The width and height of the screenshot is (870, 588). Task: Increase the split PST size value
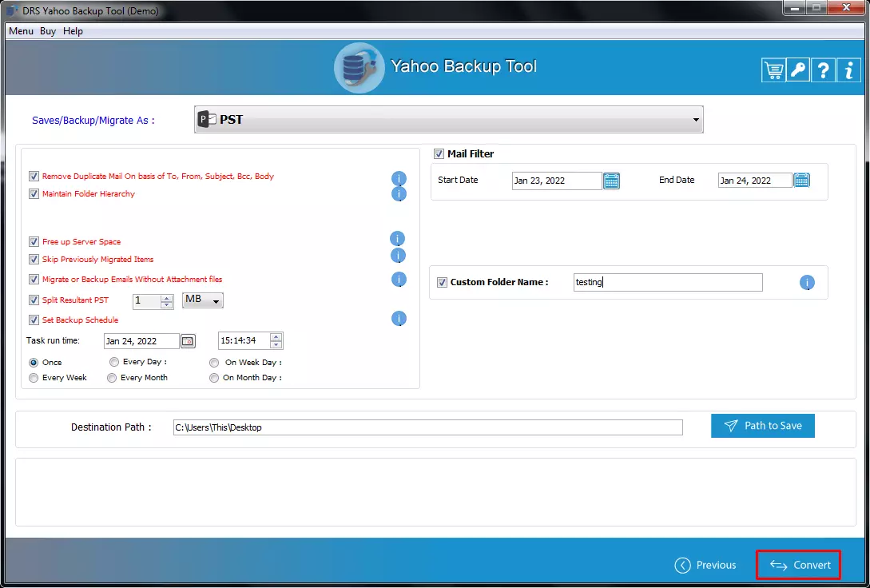(x=166, y=298)
